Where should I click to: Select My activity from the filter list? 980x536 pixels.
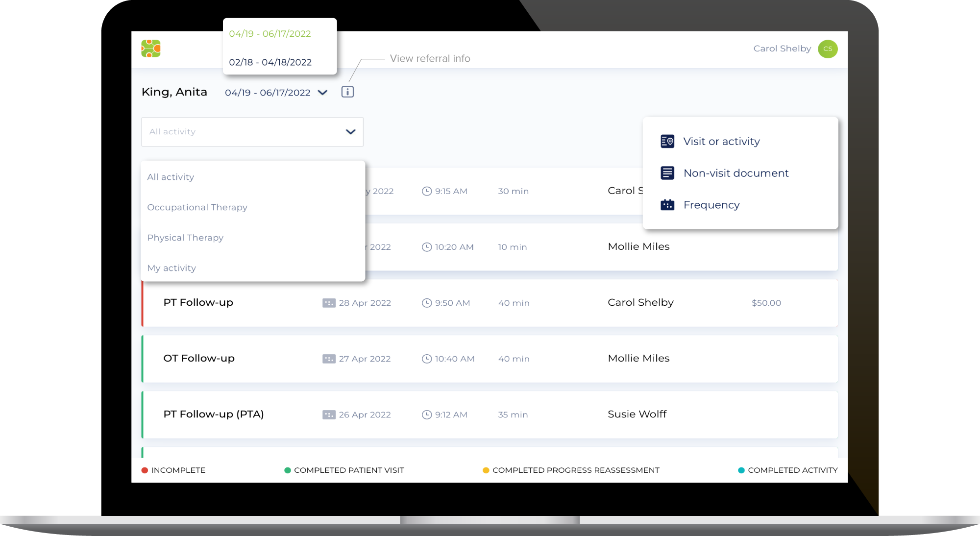pos(171,268)
